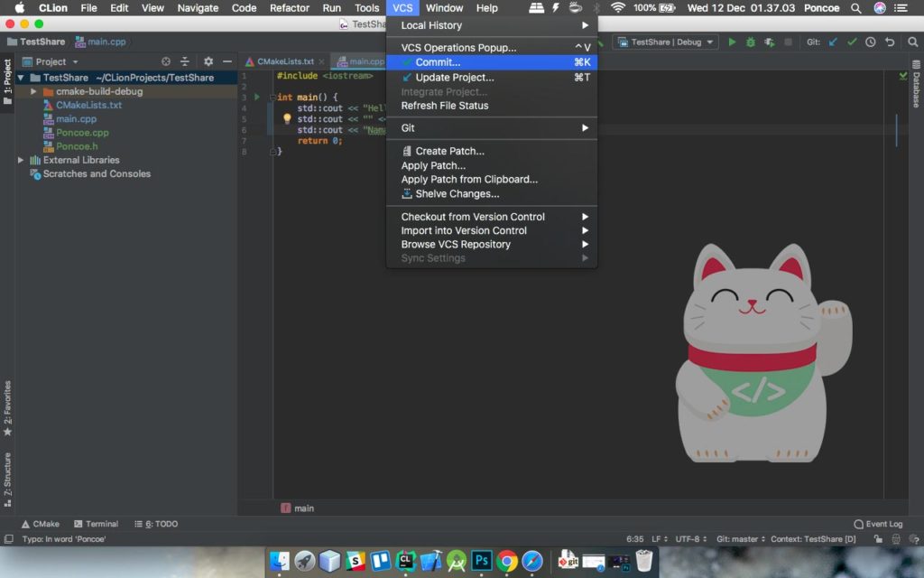Select Poncoe.h in project tree
924x578 pixels.
pos(77,146)
